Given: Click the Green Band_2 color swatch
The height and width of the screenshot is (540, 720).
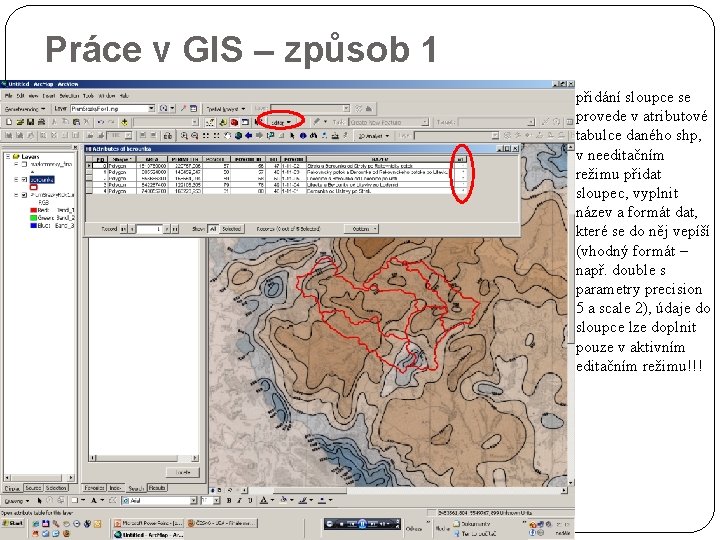Looking at the screenshot, I should pyautogui.click(x=34, y=218).
